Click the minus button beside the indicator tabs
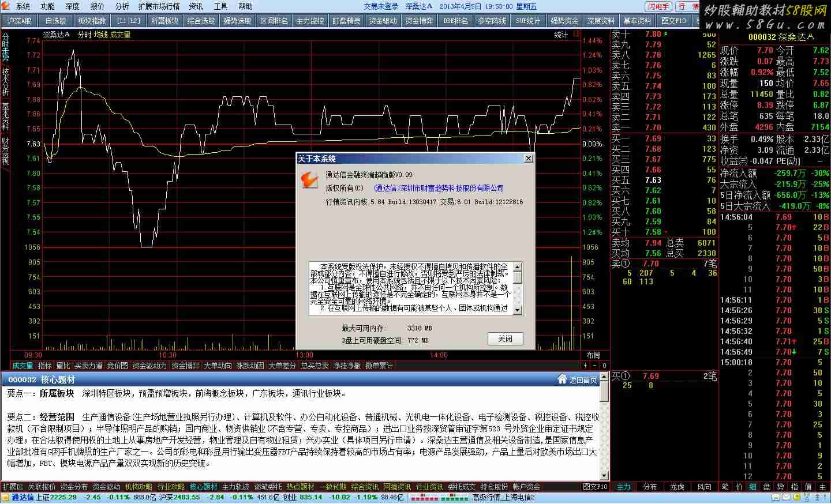The width and height of the screenshot is (831, 504). pos(595,366)
